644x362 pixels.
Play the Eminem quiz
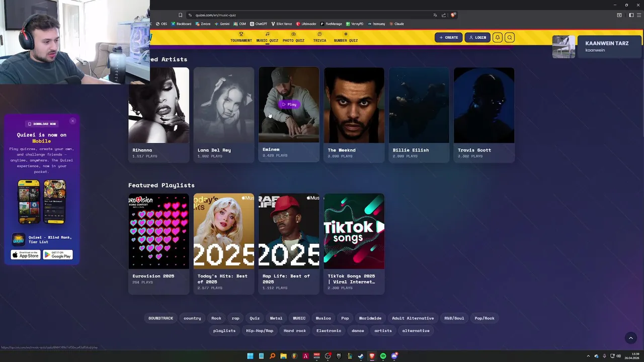pyautogui.click(x=289, y=104)
